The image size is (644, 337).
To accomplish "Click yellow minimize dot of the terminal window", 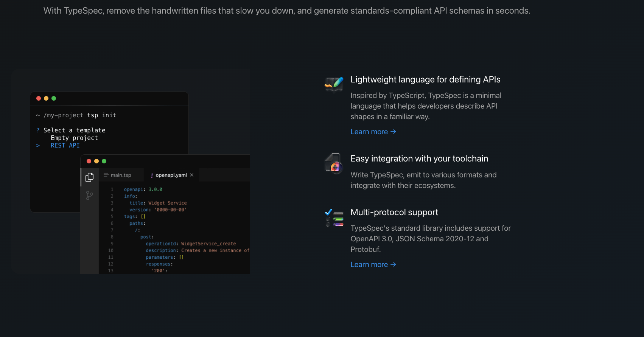I will [46, 98].
